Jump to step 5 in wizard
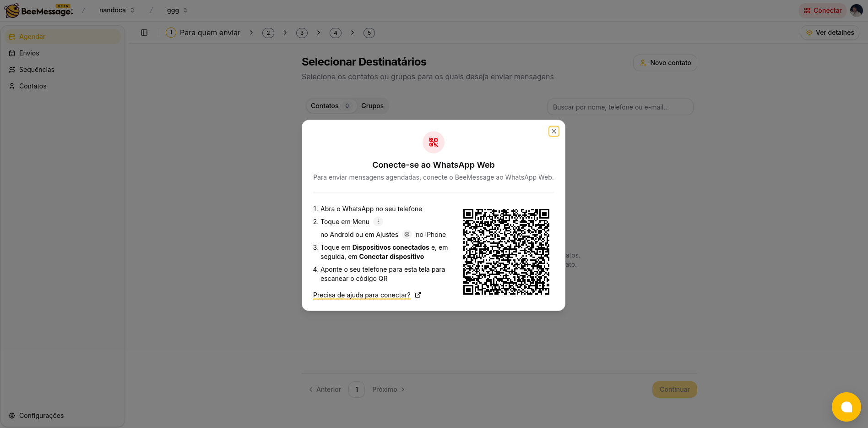 tap(369, 33)
